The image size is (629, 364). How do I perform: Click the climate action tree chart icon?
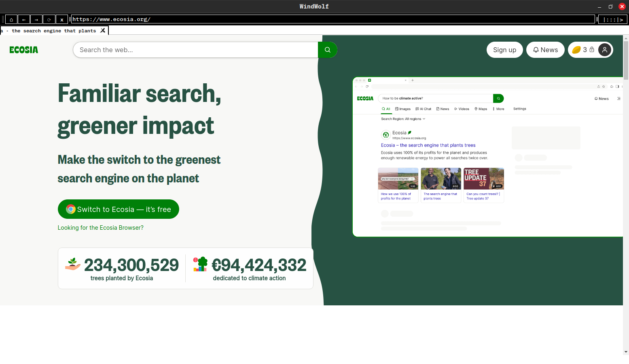(x=200, y=264)
